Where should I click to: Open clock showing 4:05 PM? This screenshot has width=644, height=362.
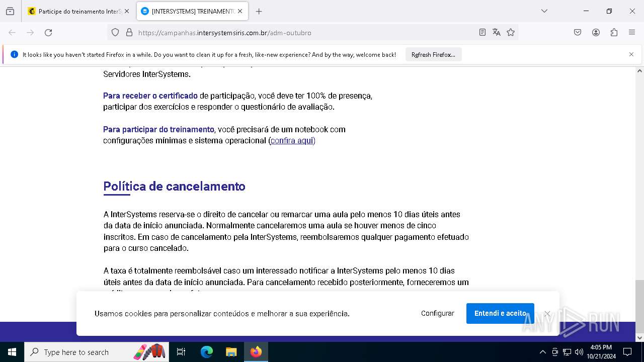click(601, 352)
